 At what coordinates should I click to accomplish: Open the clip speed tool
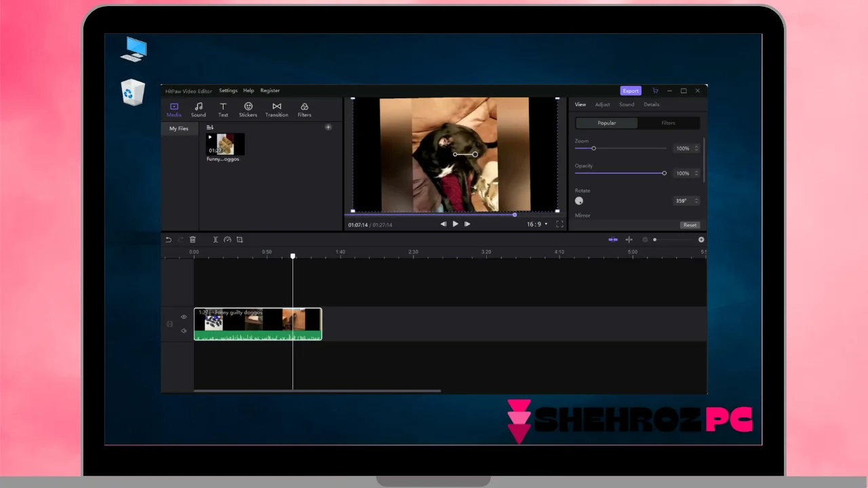pos(228,239)
